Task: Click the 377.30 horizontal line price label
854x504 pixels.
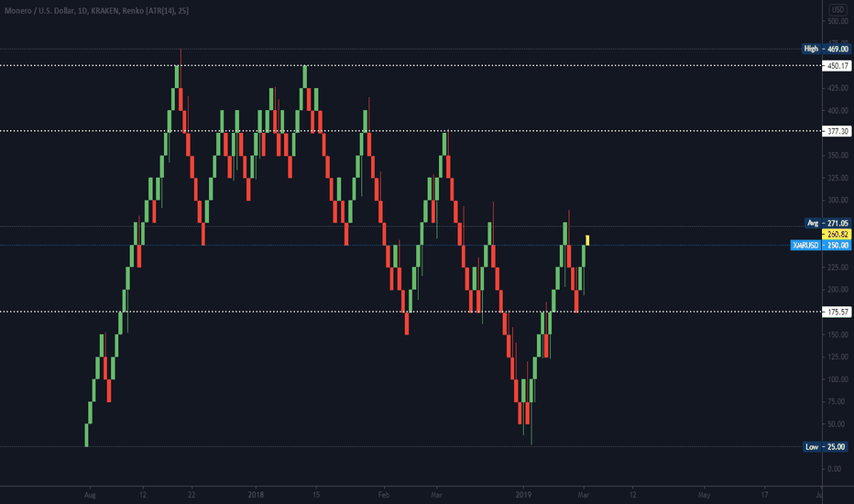Action: [838, 131]
